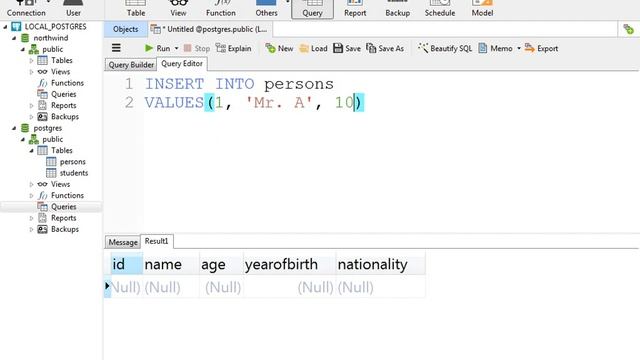The width and height of the screenshot is (640, 360).
Task: Collapse the northwind database node
Action: pyautogui.click(x=14, y=38)
